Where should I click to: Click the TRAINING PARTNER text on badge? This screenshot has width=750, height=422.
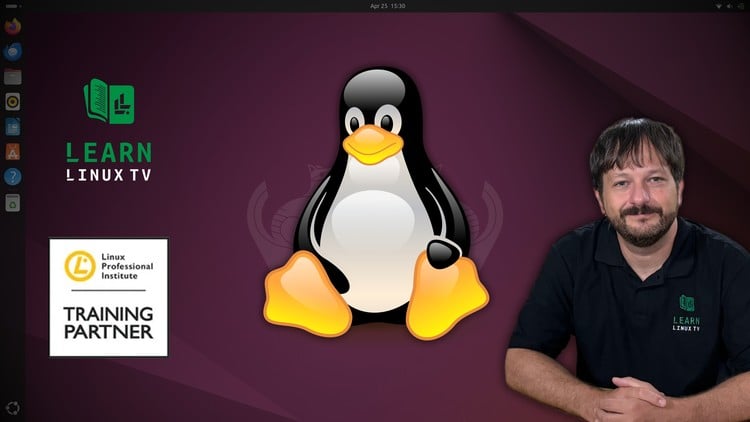(x=109, y=323)
